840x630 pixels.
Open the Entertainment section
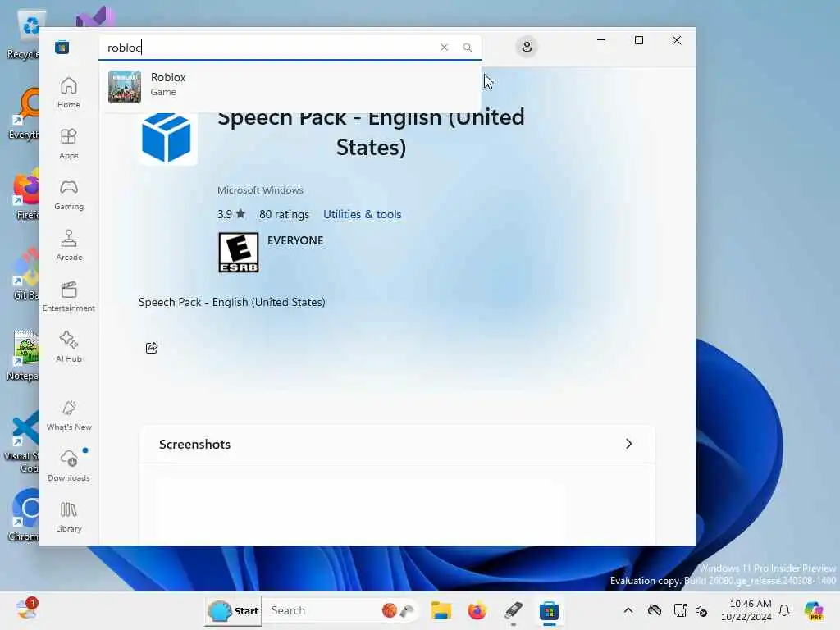[x=69, y=296]
